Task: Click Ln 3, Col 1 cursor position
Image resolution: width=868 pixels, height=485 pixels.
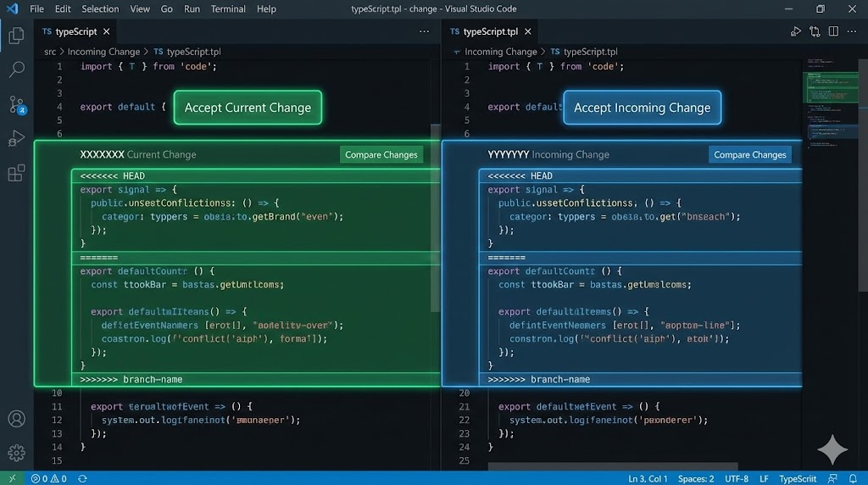Action: pos(648,478)
